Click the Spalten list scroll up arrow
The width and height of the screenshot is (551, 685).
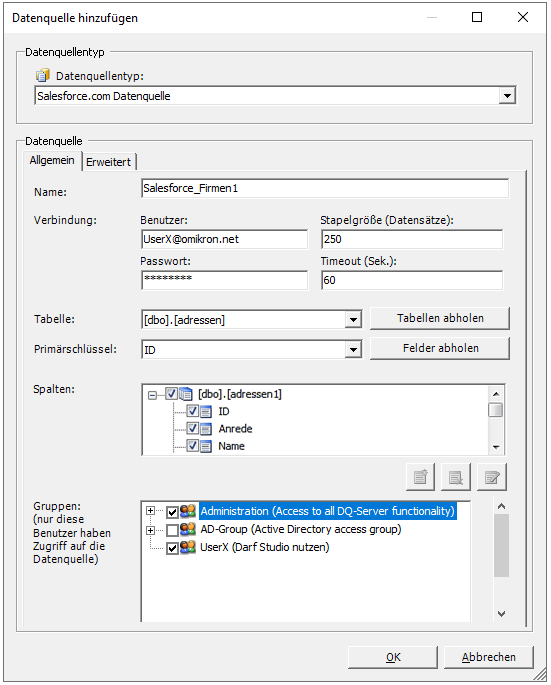coord(496,394)
